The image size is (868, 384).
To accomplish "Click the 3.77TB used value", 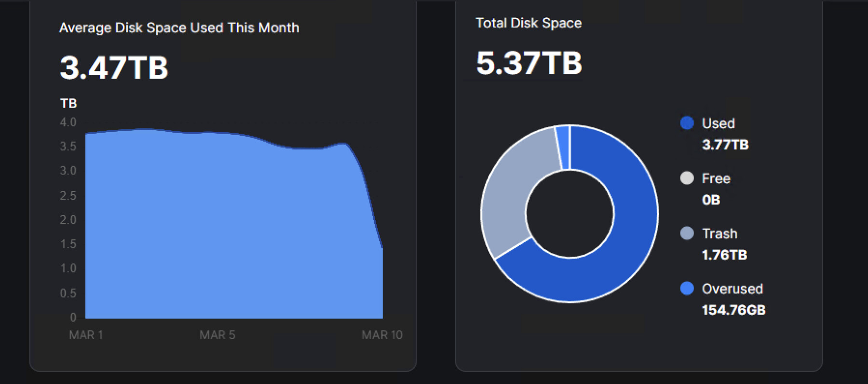I will tap(725, 145).
